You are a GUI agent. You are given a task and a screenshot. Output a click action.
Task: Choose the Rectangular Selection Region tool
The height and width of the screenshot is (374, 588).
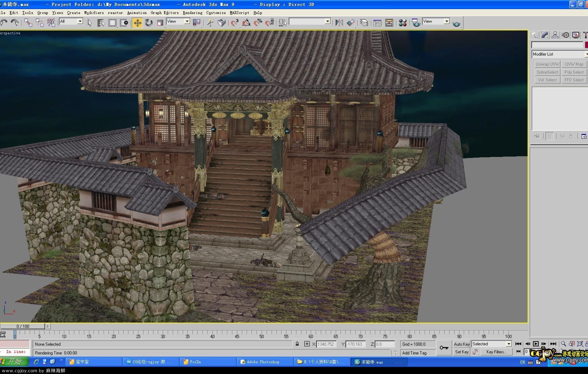click(112, 23)
